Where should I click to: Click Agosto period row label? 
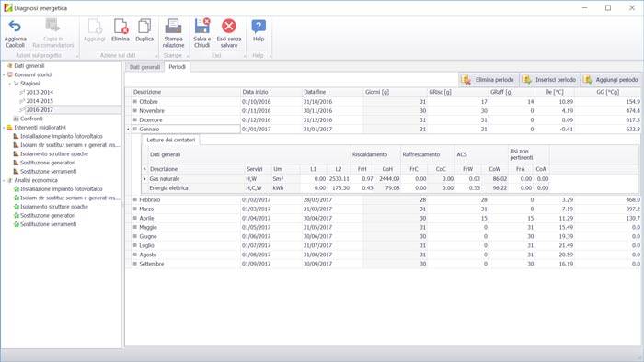coord(148,255)
